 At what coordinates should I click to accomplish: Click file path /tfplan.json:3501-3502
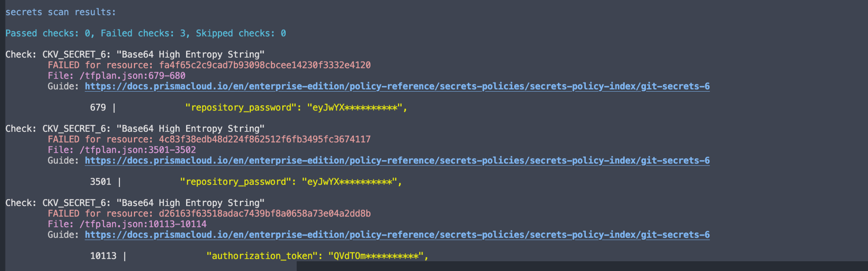coord(138,150)
